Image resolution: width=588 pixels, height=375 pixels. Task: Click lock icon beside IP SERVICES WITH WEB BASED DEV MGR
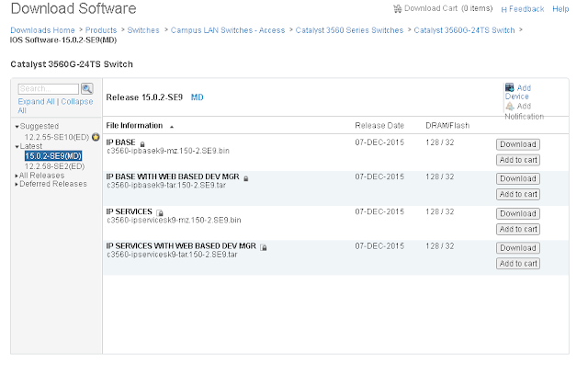point(264,247)
